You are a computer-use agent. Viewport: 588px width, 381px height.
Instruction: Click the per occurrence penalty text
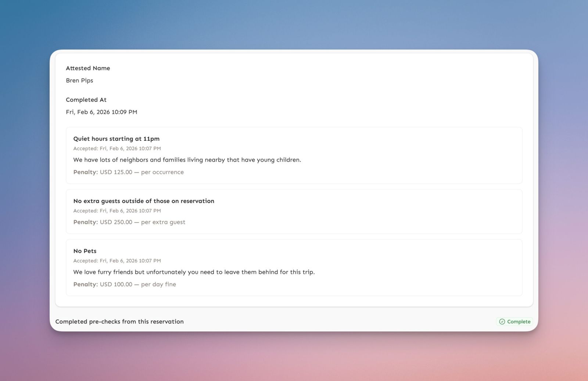[162, 172]
